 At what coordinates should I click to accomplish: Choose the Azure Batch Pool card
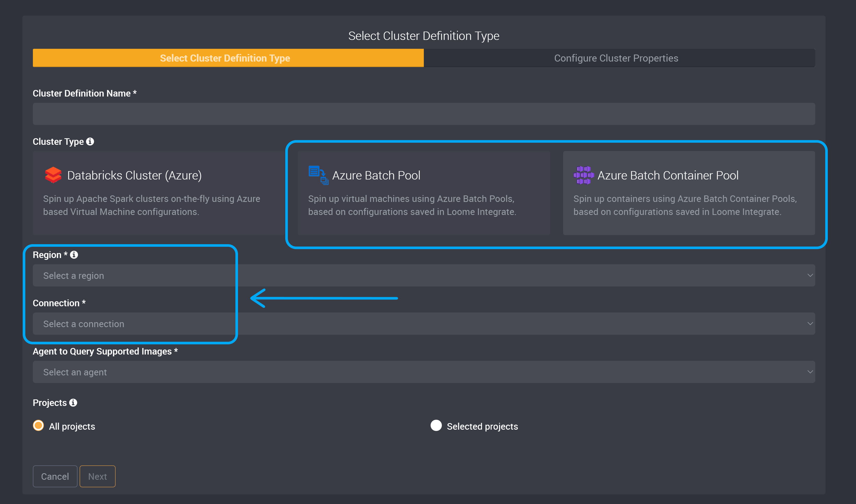[424, 193]
